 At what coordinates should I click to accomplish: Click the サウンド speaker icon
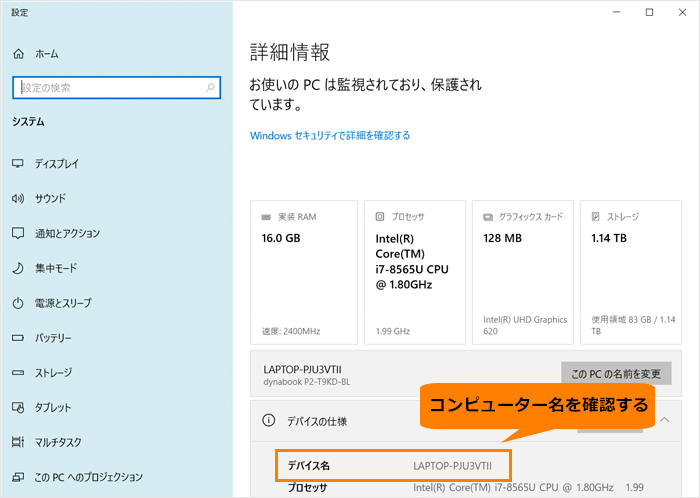[x=18, y=198]
